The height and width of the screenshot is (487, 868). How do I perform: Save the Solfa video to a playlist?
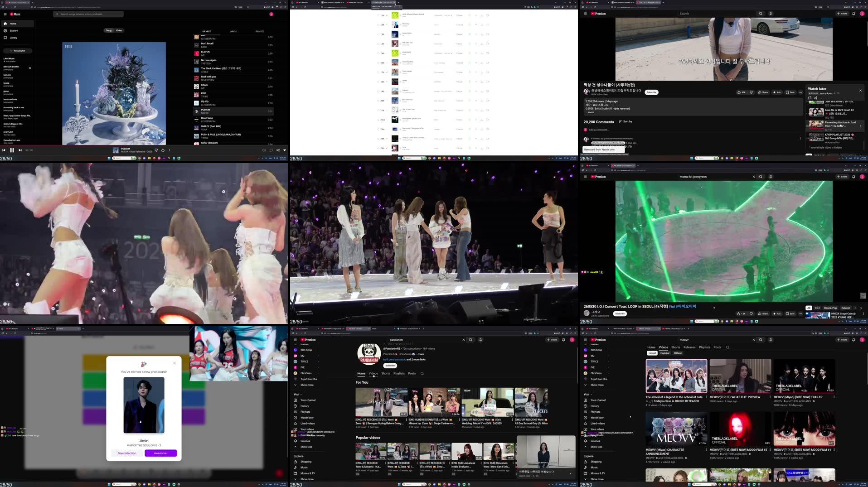[x=790, y=92]
